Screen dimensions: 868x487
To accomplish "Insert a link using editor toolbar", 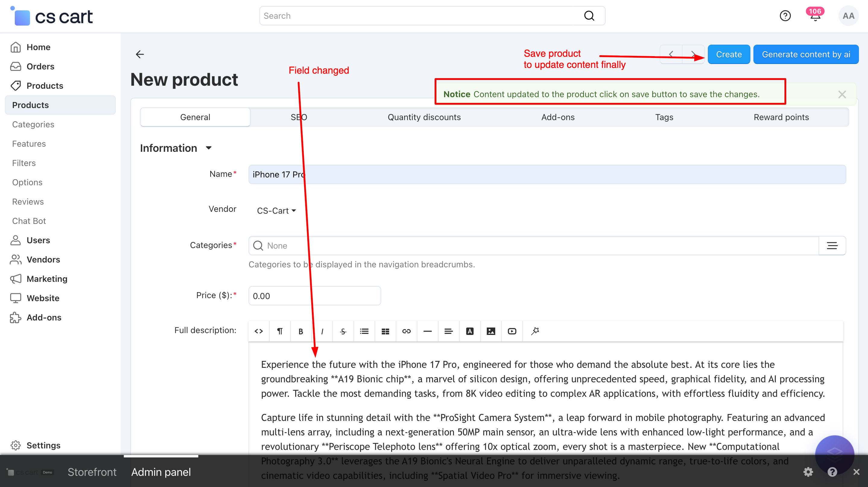I will tap(406, 331).
